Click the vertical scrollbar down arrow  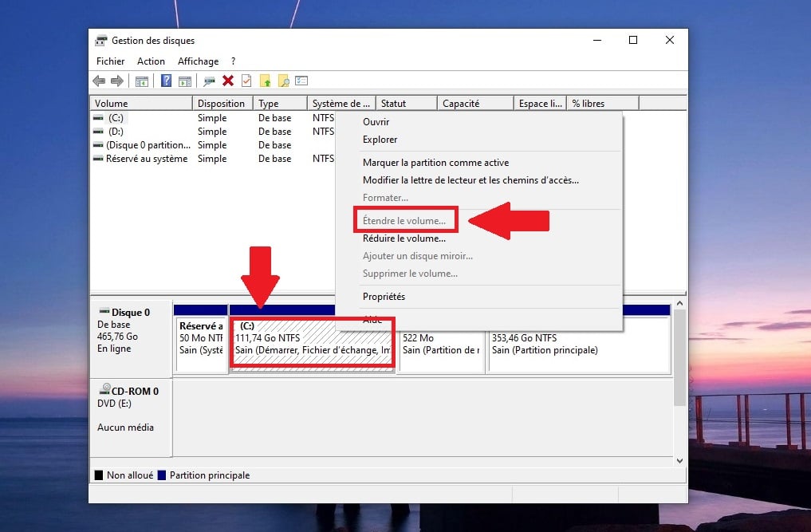[680, 460]
